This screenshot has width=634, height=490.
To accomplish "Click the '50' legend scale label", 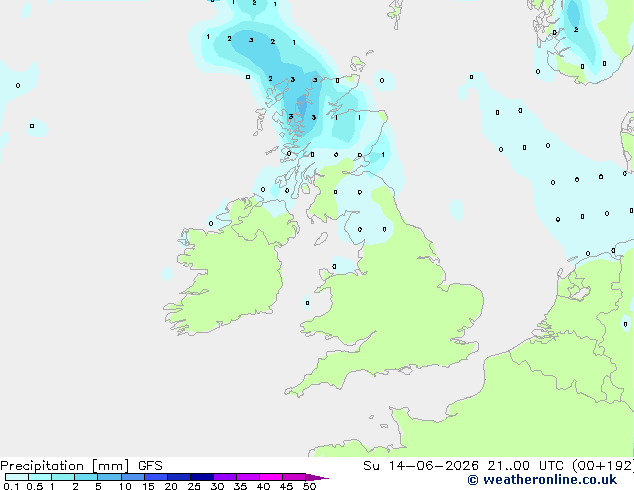I will click(310, 486).
